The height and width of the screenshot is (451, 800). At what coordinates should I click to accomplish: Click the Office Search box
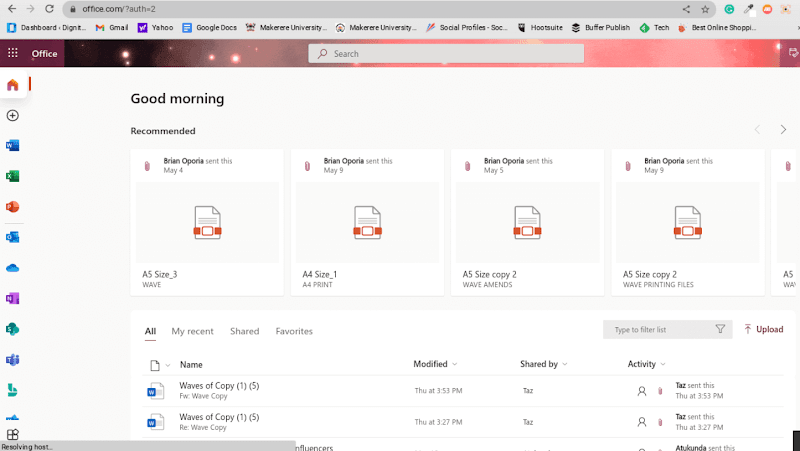point(446,54)
